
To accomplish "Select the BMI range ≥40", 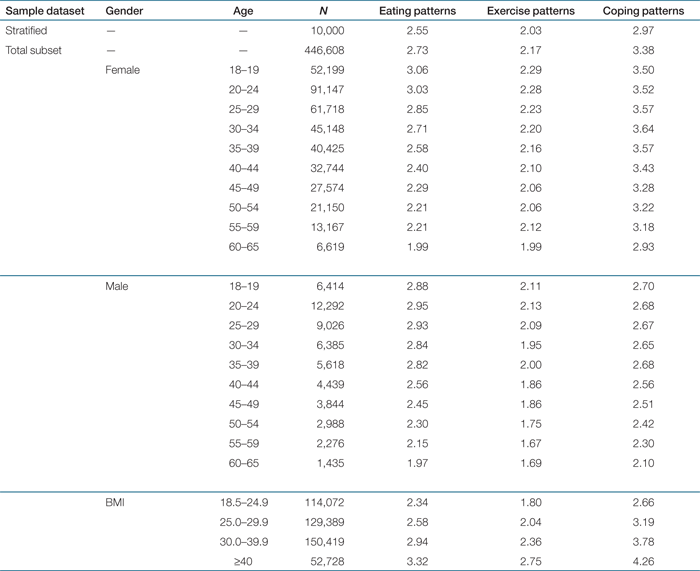I will pyautogui.click(x=243, y=561).
